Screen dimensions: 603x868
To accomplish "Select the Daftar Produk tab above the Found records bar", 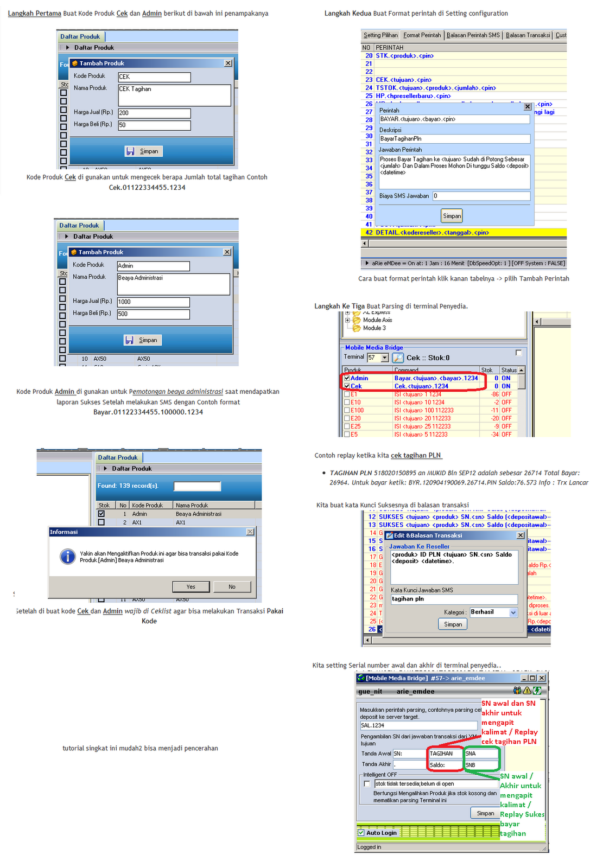I will tap(118, 458).
